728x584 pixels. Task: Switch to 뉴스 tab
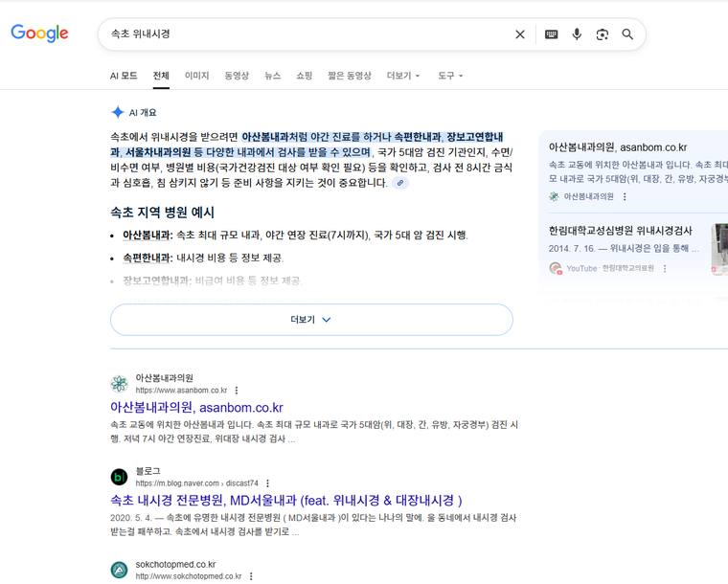pos(273,76)
